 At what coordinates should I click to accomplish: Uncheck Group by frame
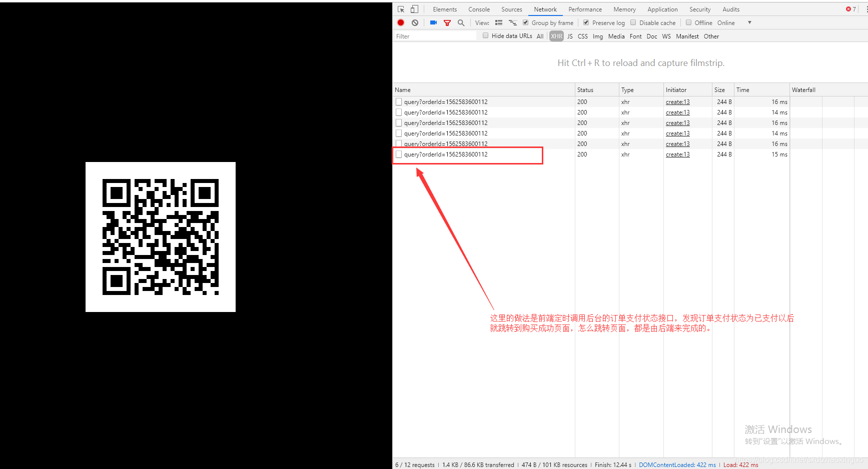[x=526, y=22]
